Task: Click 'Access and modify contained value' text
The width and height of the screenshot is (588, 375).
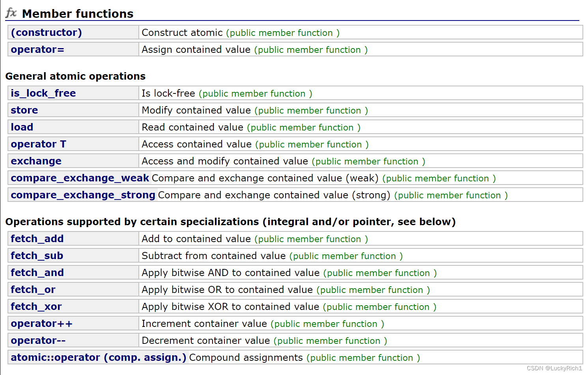Action: 225,161
